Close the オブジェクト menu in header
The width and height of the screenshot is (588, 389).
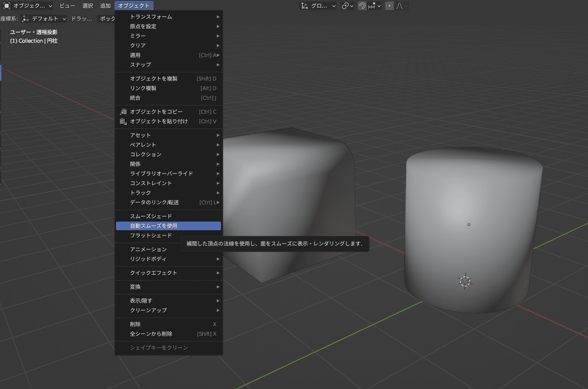134,6
